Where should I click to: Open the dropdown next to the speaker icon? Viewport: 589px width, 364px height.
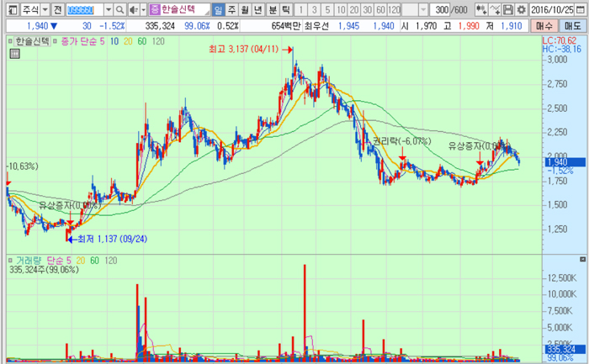(x=142, y=9)
